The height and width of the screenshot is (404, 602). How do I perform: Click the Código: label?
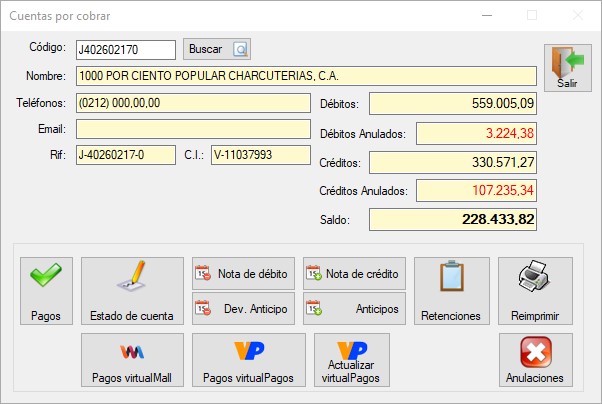coord(48,47)
